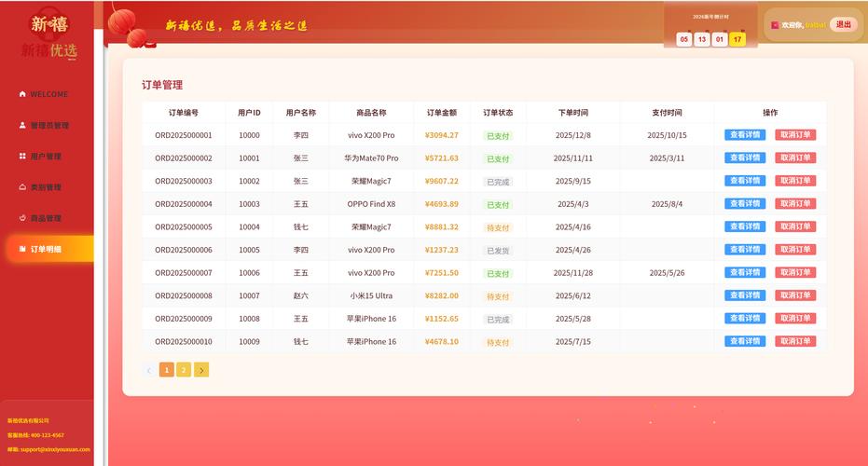Click the person icon for 管理员管理

tap(22, 125)
